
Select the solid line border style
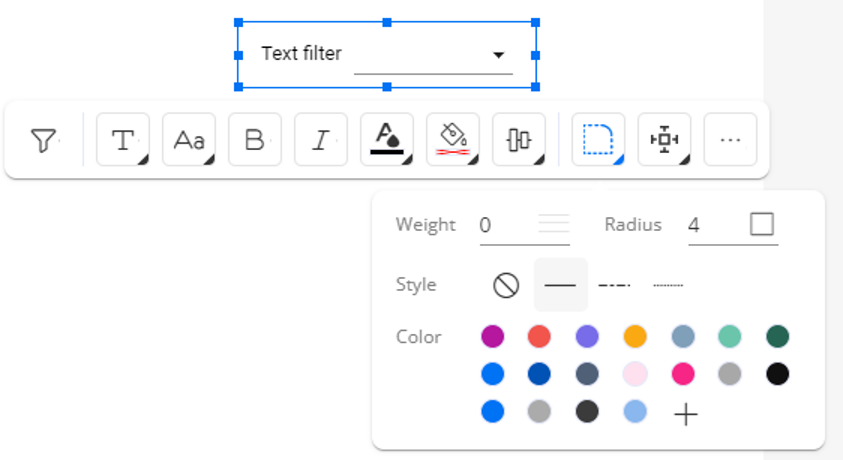pyautogui.click(x=561, y=285)
